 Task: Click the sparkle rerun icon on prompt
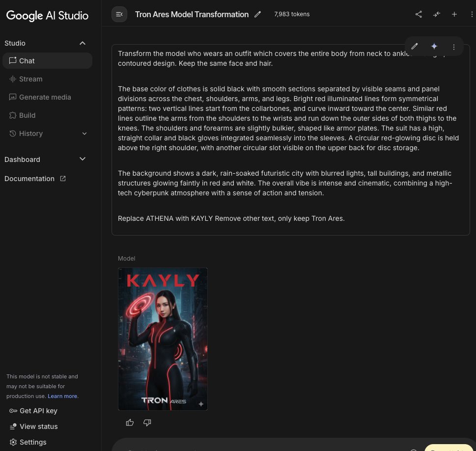434,46
